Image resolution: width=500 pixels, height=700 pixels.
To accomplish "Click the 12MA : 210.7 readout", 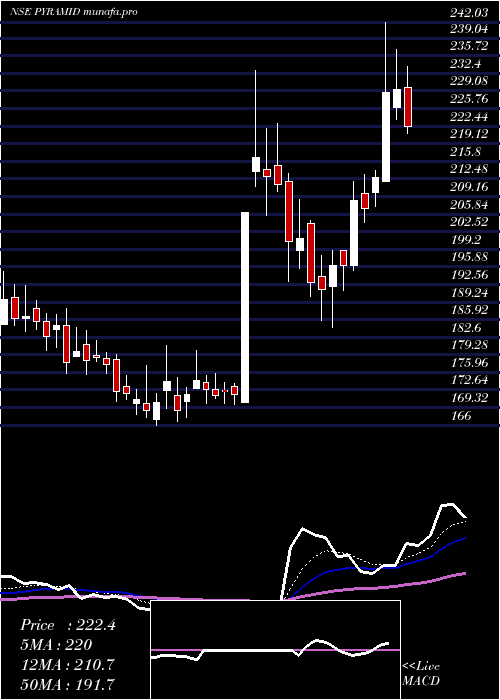I will pyautogui.click(x=66, y=665).
